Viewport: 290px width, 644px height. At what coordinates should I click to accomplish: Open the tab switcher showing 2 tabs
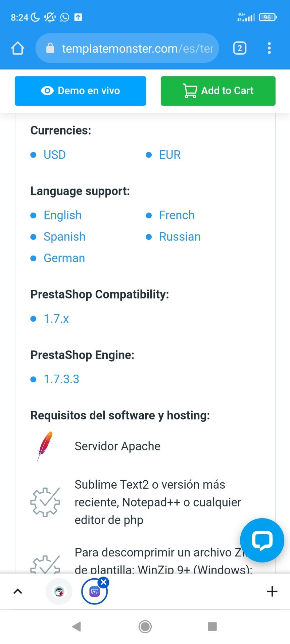[x=240, y=48]
